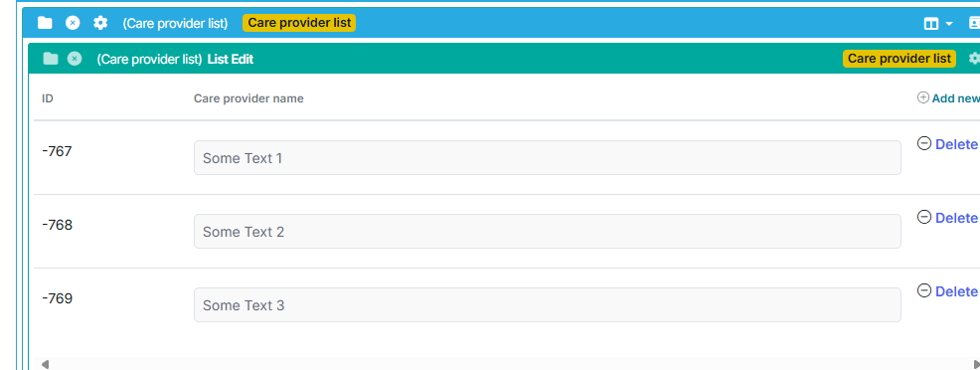Click the Care provider name column header
The width and height of the screenshot is (980, 370).
(x=248, y=98)
